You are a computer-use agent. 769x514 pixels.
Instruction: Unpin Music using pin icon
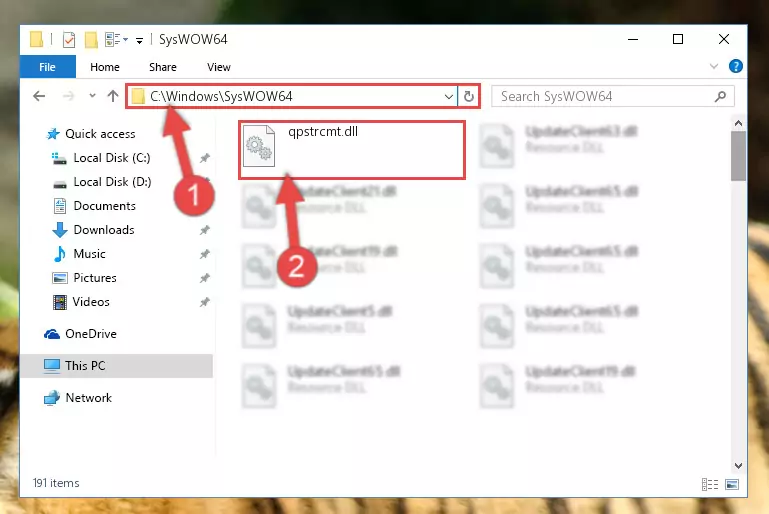tap(205, 254)
